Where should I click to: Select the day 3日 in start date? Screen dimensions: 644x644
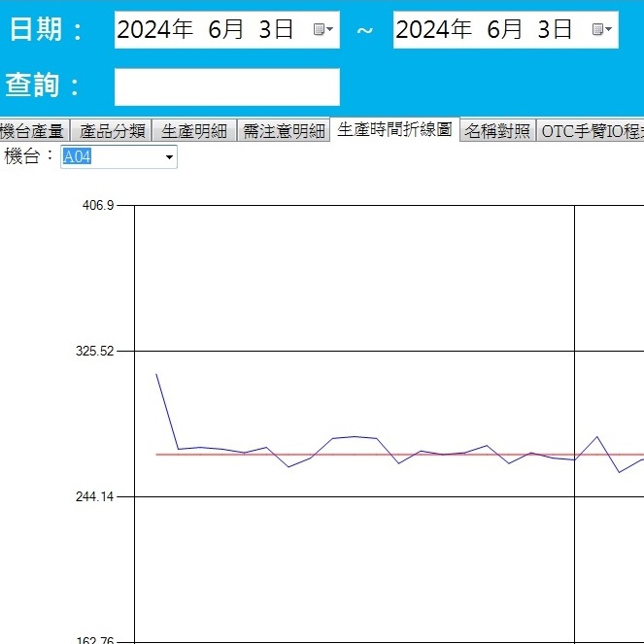coord(276,30)
